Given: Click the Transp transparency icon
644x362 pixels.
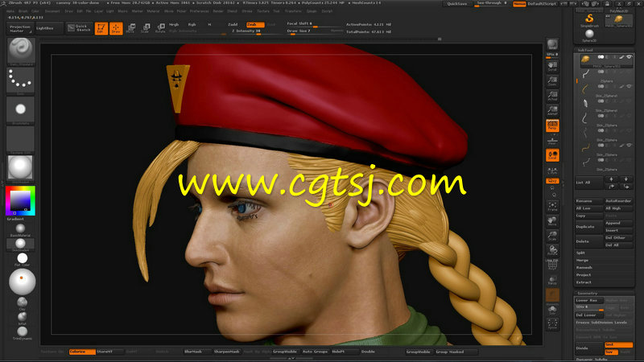Looking at the screenshot, I should [x=552, y=280].
